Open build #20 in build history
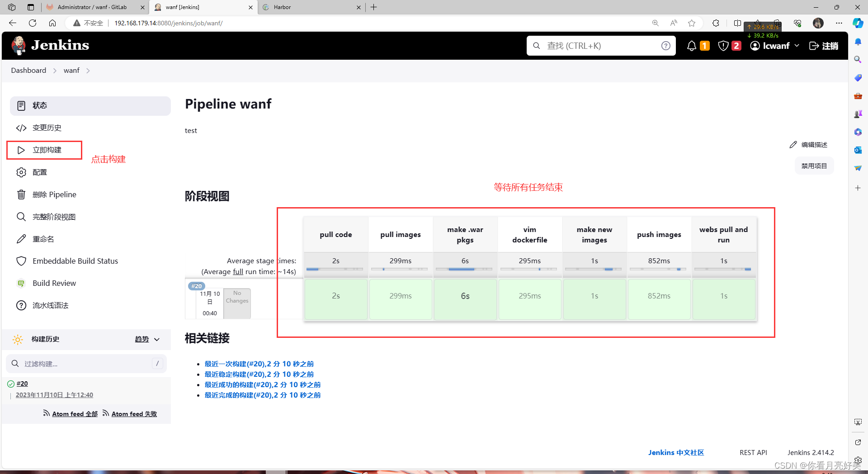 pos(22,384)
